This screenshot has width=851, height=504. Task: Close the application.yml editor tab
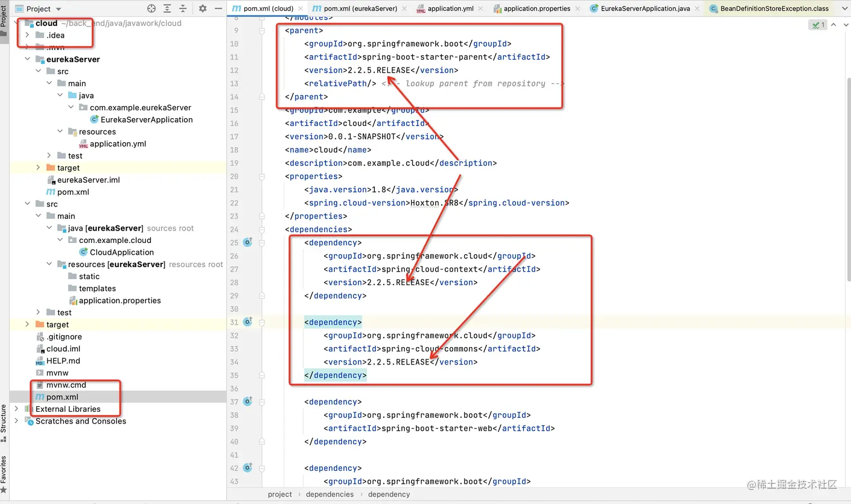coord(480,8)
